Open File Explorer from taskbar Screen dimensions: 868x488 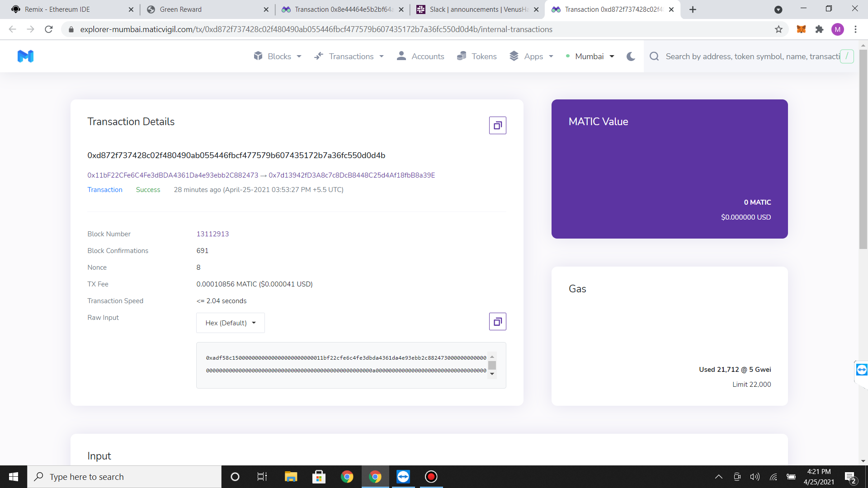click(291, 477)
